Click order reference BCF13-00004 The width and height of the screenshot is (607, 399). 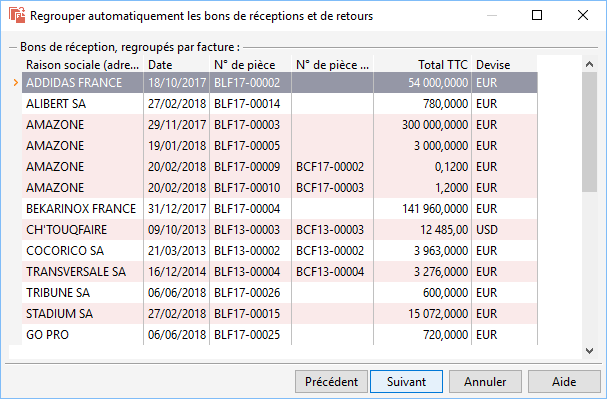330,272
